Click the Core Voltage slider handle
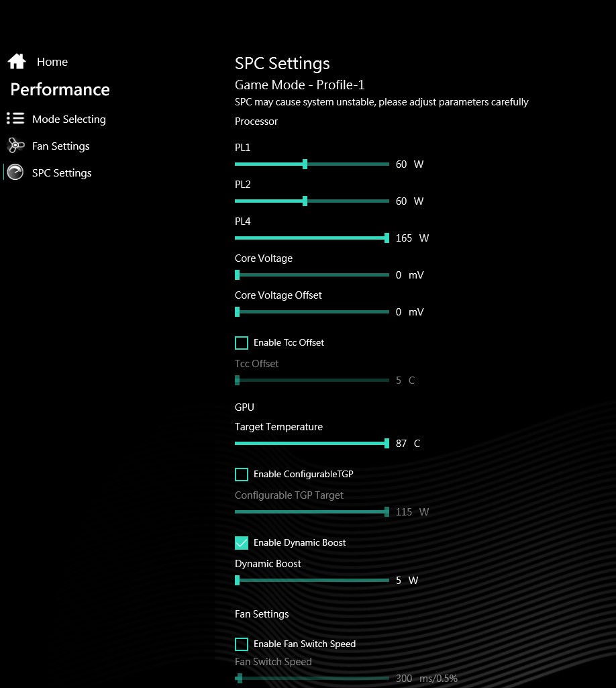This screenshot has width=616, height=688. [238, 275]
